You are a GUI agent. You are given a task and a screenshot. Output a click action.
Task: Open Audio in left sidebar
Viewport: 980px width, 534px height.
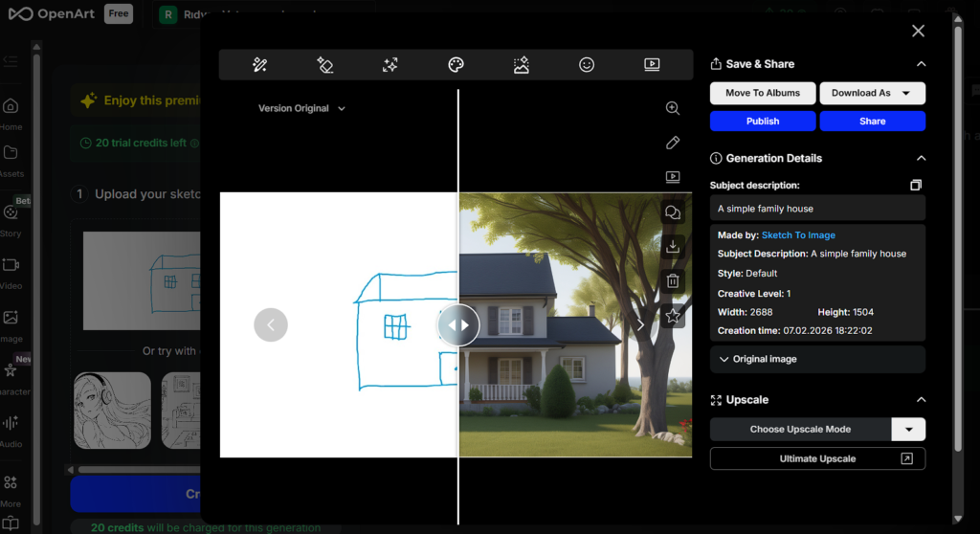(11, 431)
